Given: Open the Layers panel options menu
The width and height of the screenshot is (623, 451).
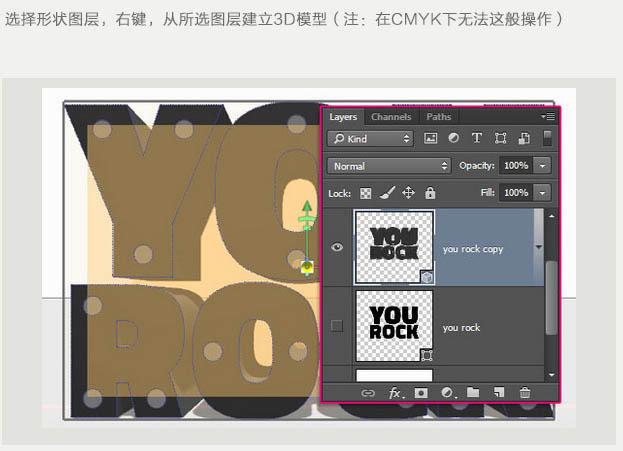Looking at the screenshot, I should click(x=549, y=117).
